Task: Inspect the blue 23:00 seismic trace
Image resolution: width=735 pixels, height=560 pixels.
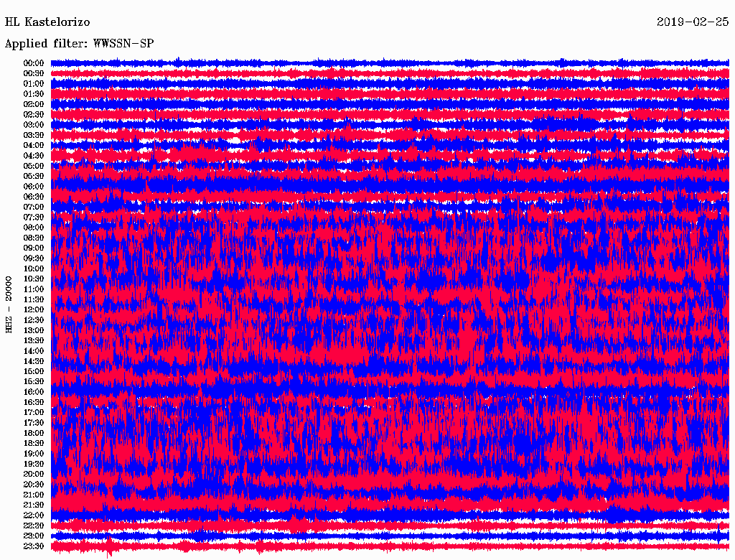Action: coord(390,535)
